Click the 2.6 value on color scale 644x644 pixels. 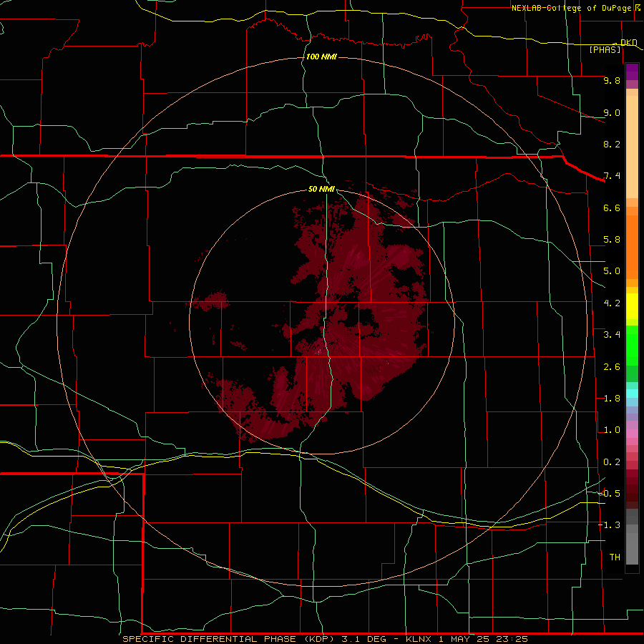(x=612, y=367)
